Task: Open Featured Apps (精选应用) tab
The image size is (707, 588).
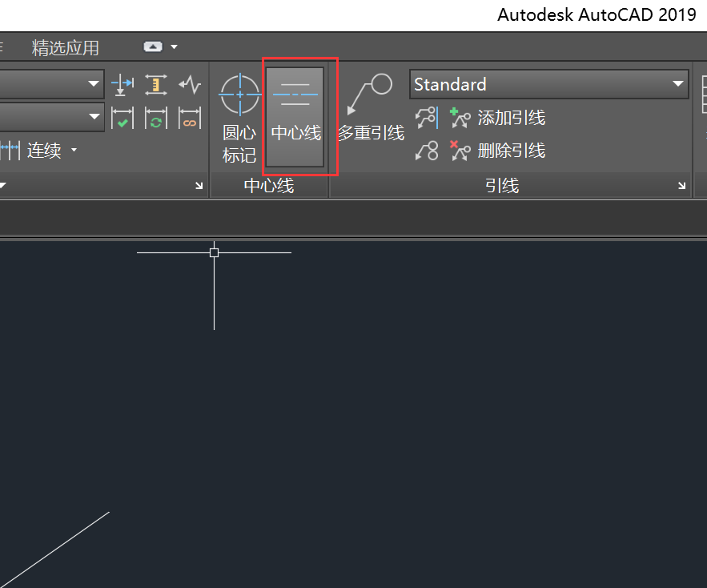Action: pyautogui.click(x=66, y=47)
